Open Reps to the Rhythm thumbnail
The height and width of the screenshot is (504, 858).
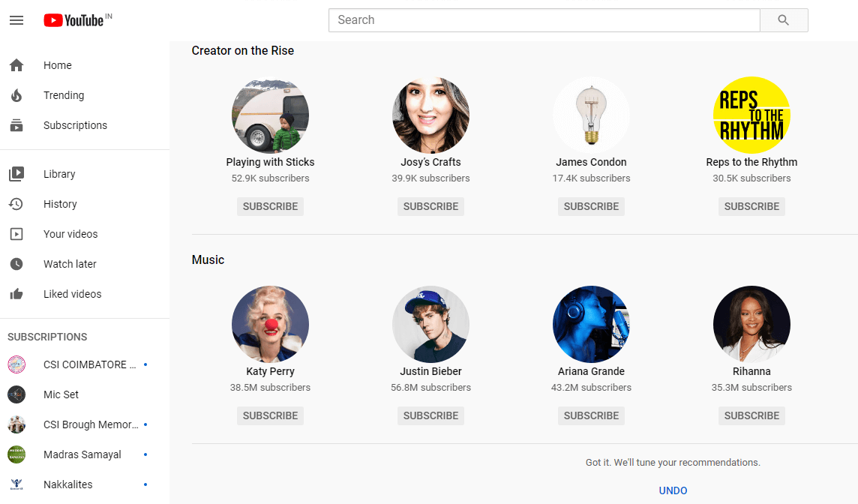pyautogui.click(x=751, y=115)
